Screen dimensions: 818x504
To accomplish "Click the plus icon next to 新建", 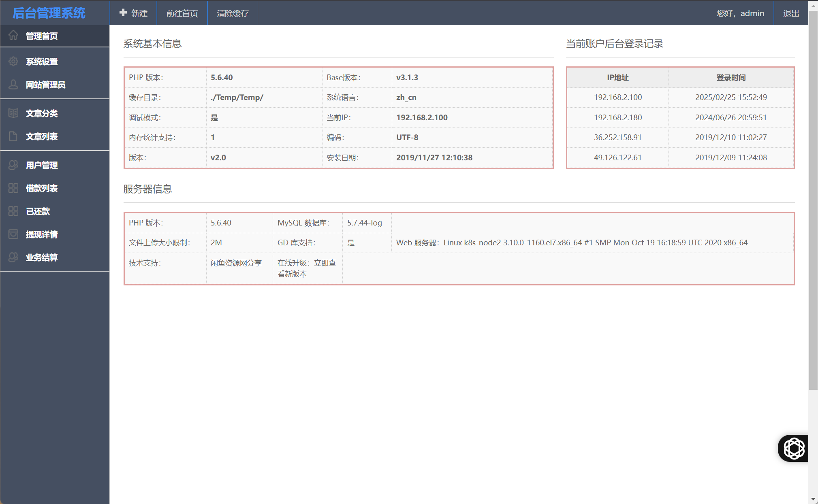I will [x=123, y=13].
